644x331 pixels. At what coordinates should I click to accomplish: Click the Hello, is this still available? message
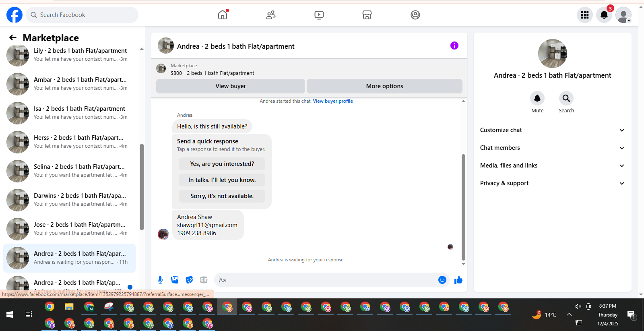pos(212,126)
